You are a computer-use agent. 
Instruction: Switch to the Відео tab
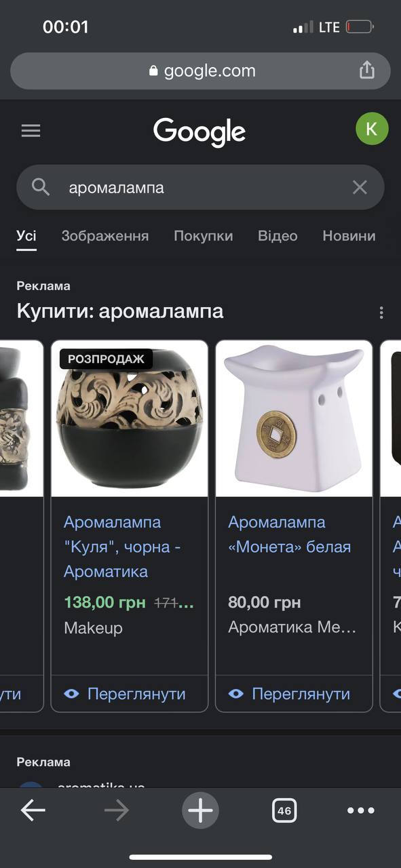278,236
